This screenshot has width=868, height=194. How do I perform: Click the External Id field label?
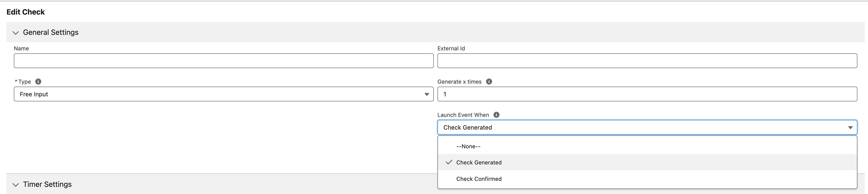(x=451, y=48)
